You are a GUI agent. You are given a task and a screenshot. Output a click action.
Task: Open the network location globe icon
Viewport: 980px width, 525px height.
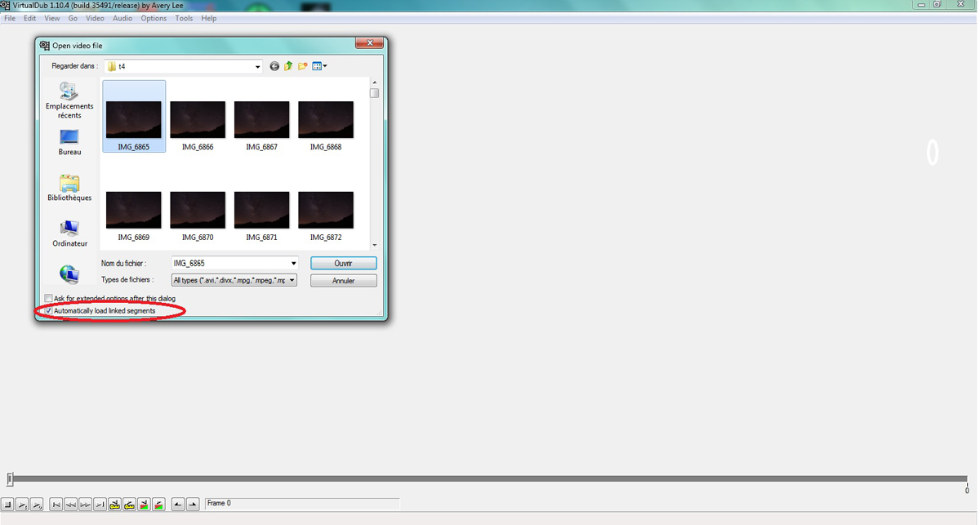69,274
